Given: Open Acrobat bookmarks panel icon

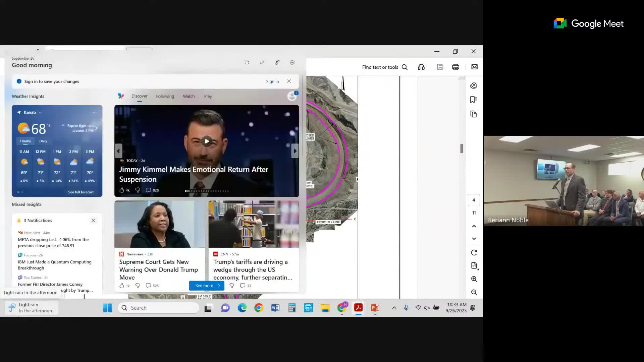Looking at the screenshot, I should coord(473,100).
